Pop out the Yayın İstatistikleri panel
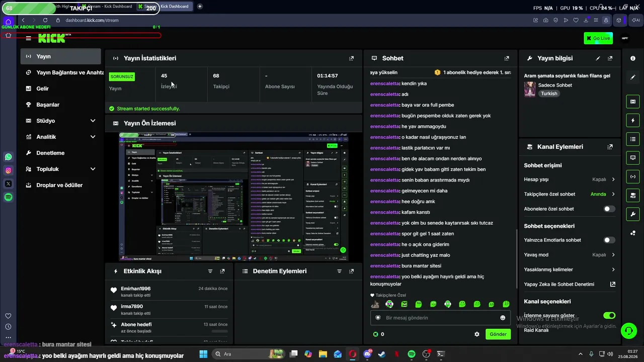644x362 pixels. point(351,58)
